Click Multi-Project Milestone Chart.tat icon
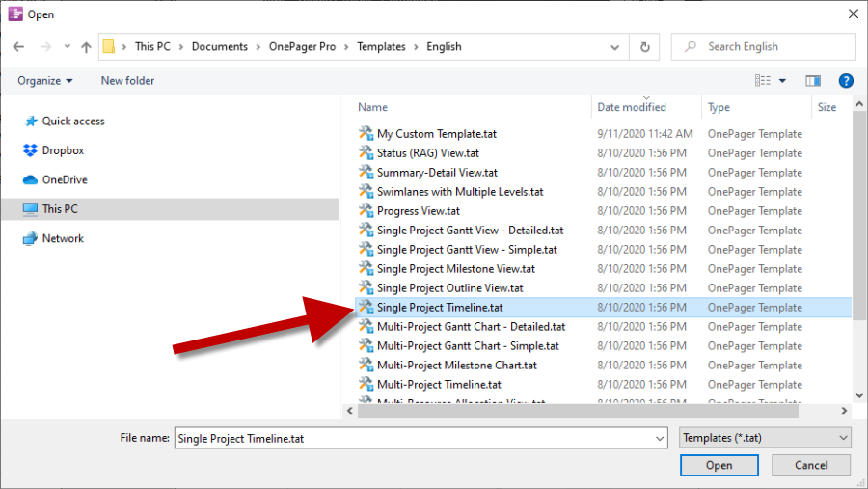This screenshot has height=489, width=868. coord(366,365)
